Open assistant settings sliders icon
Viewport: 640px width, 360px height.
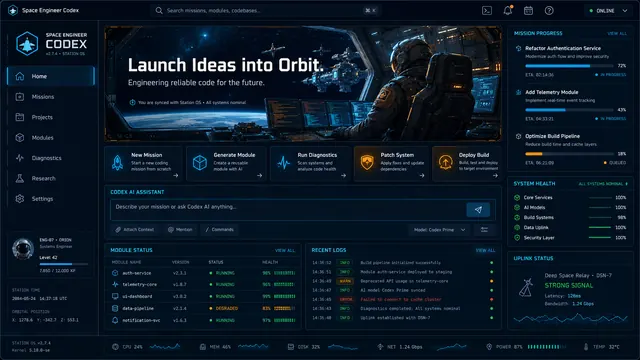pyautogui.click(x=484, y=230)
